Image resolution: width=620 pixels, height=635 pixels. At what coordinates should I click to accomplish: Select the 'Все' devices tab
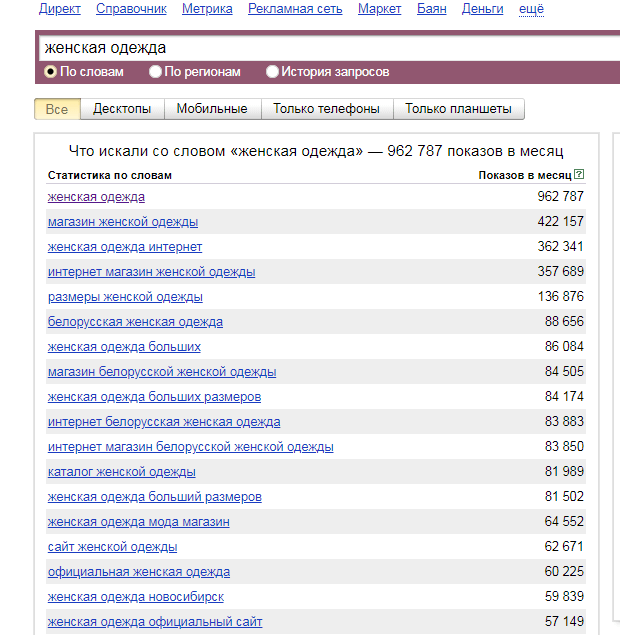coord(57,109)
